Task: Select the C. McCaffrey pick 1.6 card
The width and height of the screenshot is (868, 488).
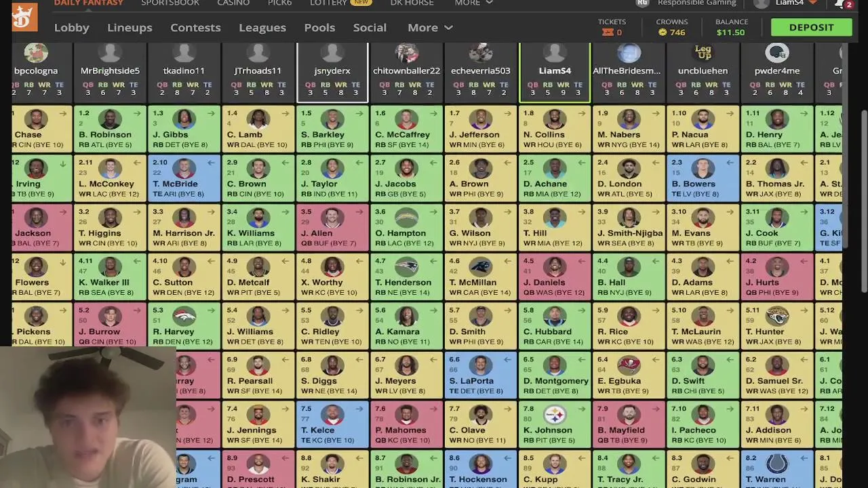Action: (x=406, y=128)
